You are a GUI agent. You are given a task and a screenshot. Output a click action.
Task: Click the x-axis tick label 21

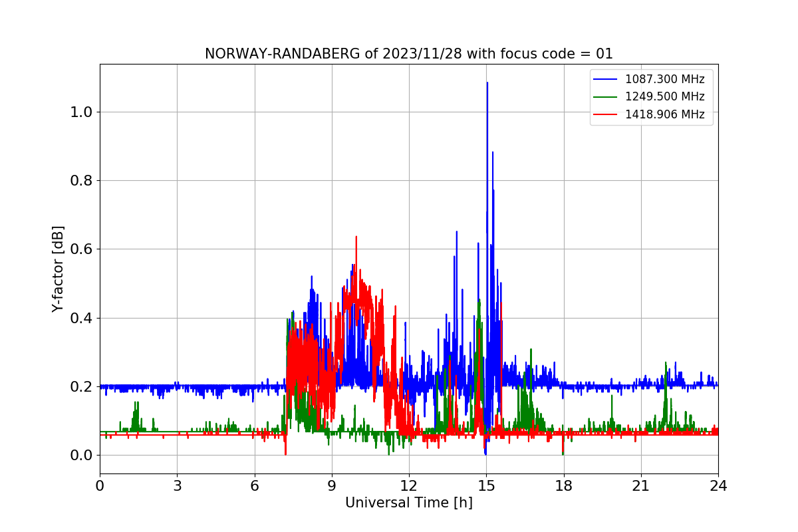click(x=641, y=486)
